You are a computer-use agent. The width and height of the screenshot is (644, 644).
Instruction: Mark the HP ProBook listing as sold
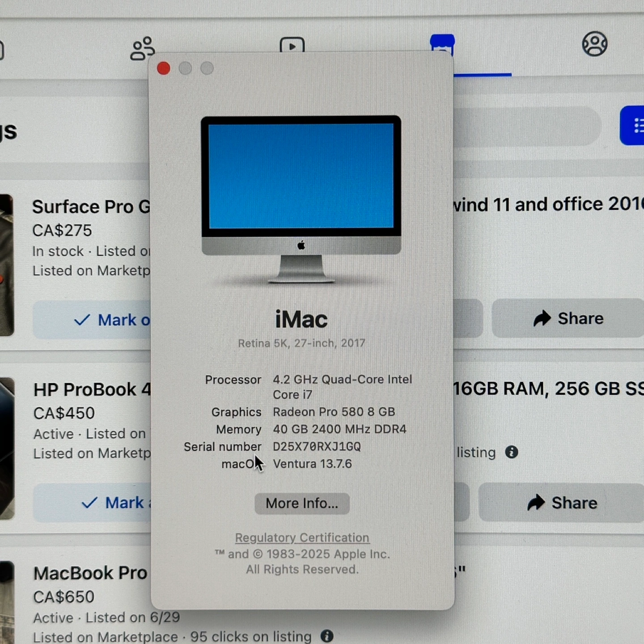tap(92, 503)
